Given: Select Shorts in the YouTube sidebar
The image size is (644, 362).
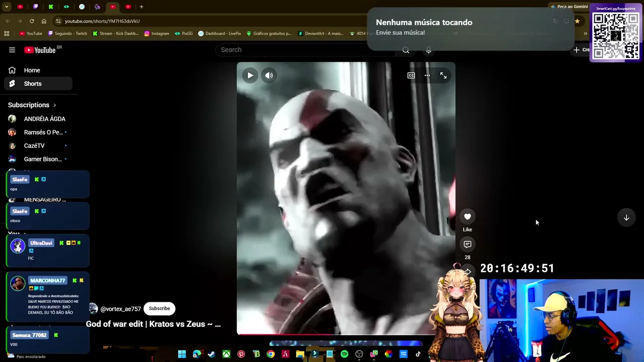Looking at the screenshot, I should click(38, 83).
